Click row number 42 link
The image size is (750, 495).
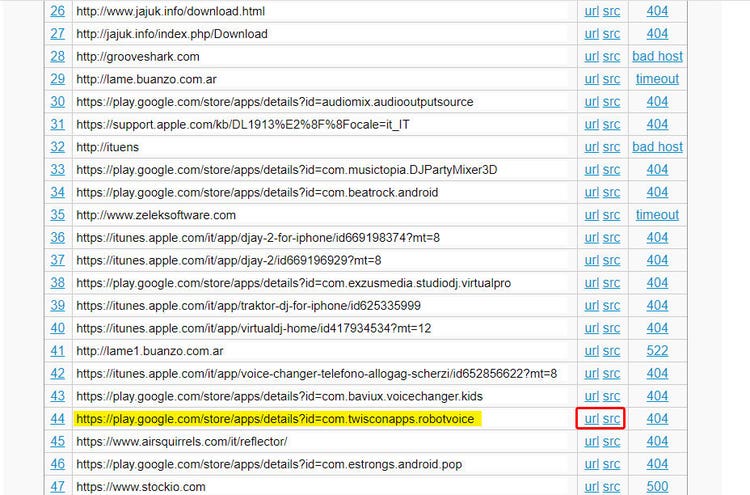coord(57,374)
